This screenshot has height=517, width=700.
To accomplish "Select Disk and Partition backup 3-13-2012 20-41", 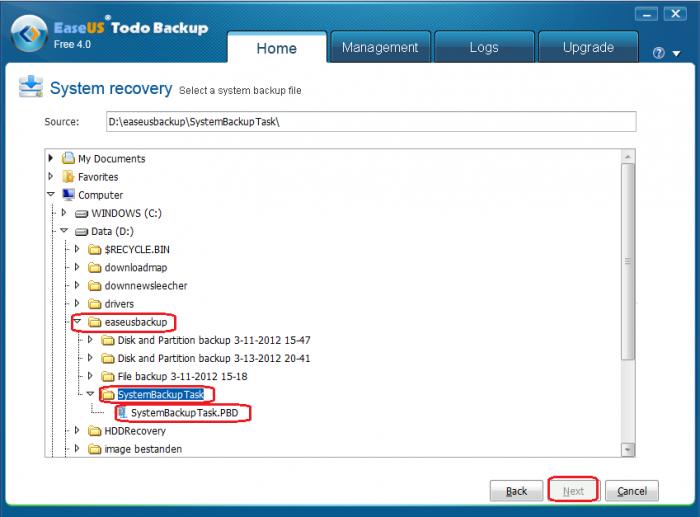I will (214, 359).
